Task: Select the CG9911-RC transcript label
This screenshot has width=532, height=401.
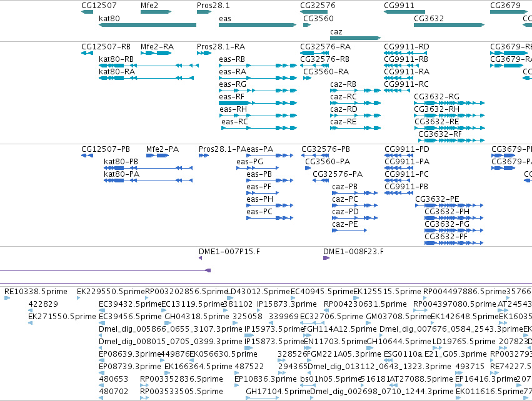Action: 406,84
